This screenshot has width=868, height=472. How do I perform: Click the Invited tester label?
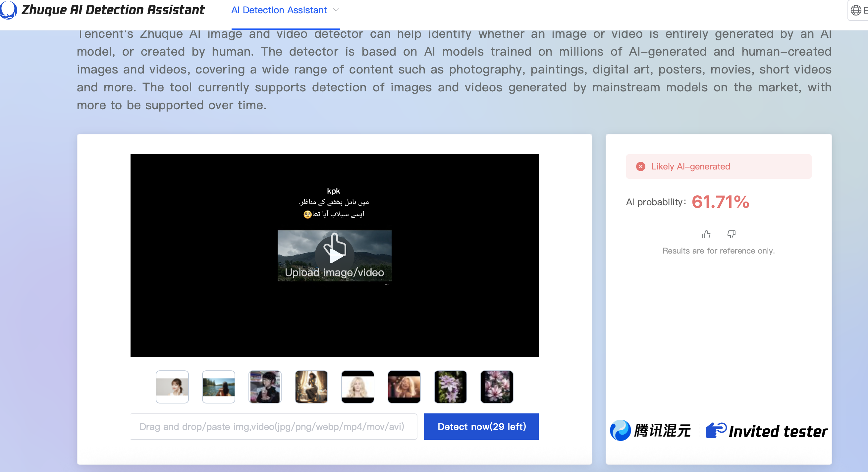778,432
